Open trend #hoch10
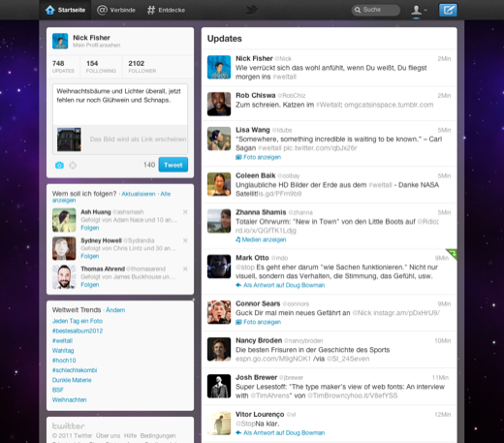 pyautogui.click(x=64, y=361)
